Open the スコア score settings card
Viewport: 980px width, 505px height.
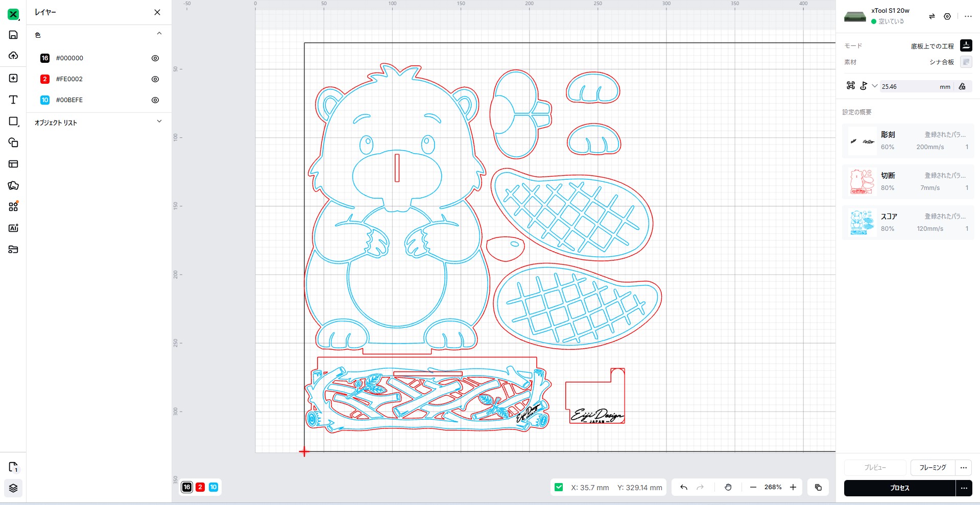pyautogui.click(x=908, y=223)
